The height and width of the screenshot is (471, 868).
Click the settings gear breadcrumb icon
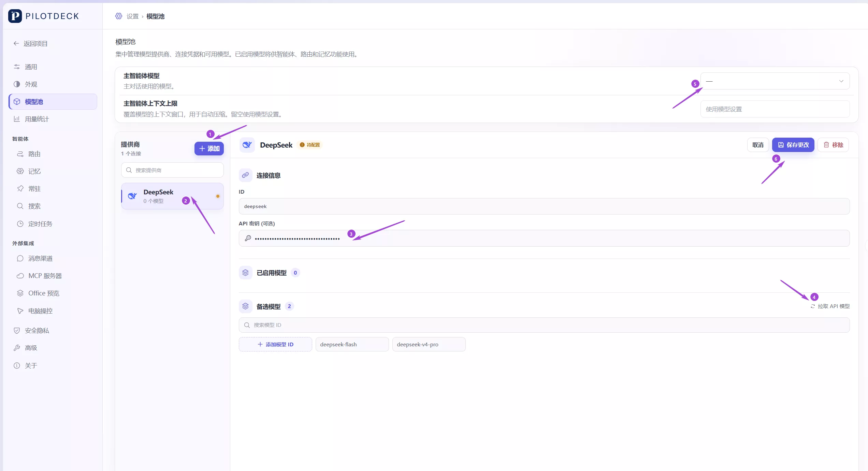pyautogui.click(x=118, y=16)
